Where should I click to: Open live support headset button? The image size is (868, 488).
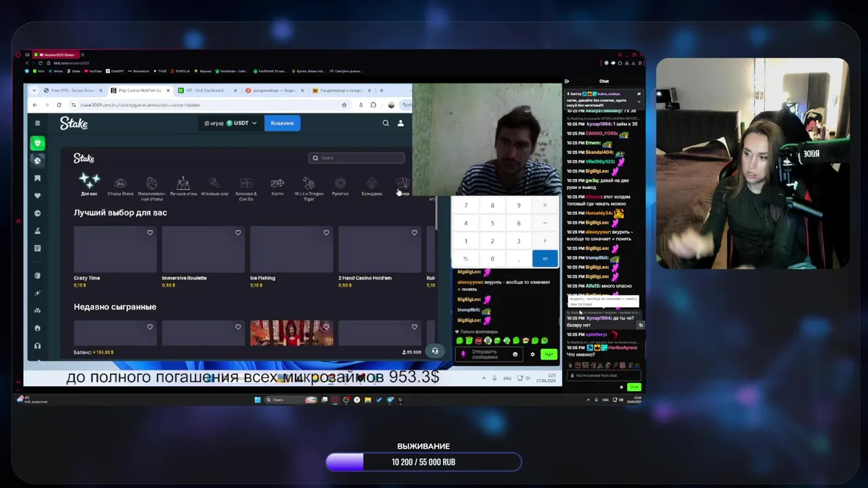pos(435,351)
